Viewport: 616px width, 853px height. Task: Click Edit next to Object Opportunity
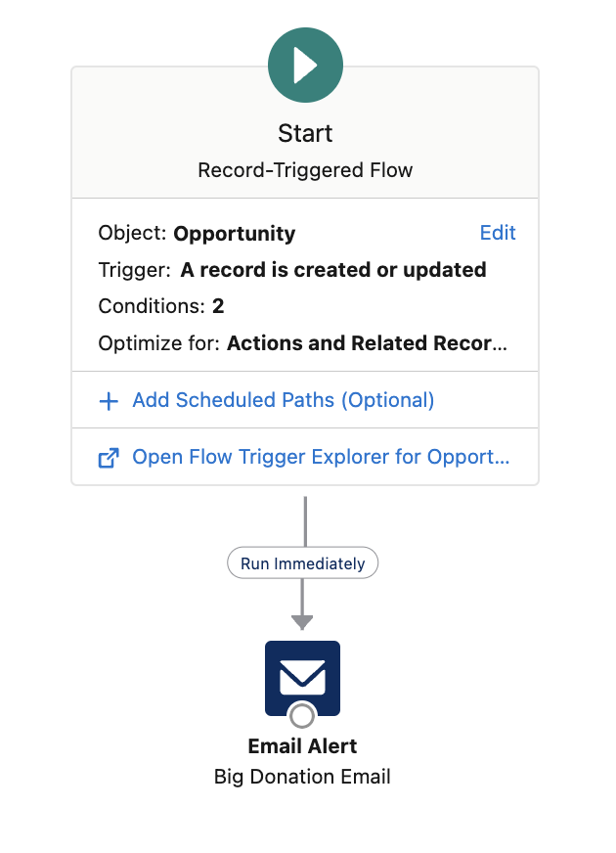coord(498,233)
